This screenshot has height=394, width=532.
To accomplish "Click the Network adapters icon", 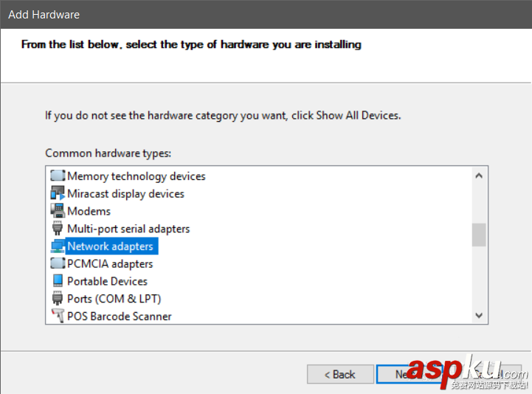I will tap(58, 246).
